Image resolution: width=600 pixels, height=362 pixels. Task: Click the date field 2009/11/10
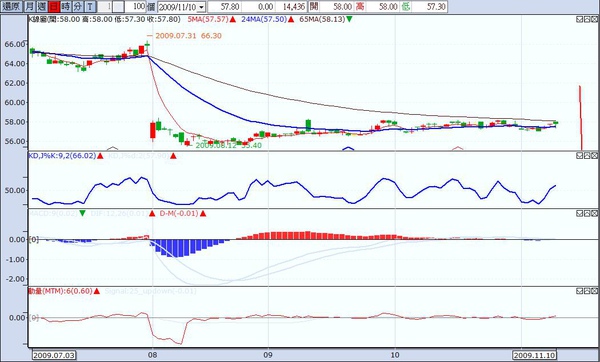click(x=178, y=7)
